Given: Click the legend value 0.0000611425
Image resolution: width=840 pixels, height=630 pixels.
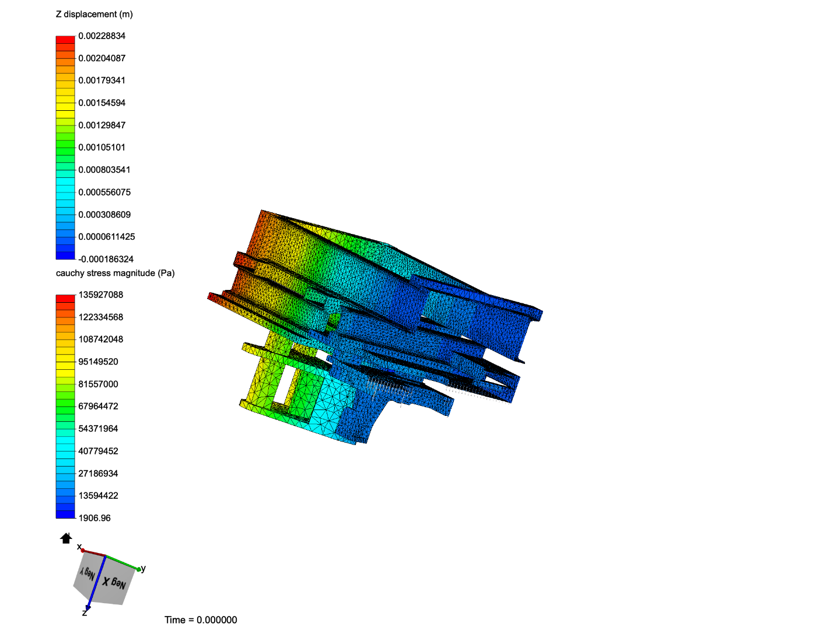Looking at the screenshot, I should click(107, 236).
